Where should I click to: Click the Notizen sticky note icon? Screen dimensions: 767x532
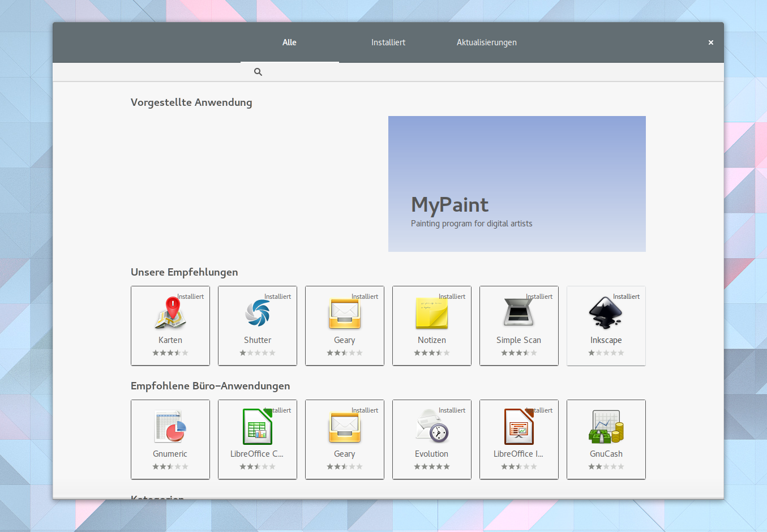431,313
